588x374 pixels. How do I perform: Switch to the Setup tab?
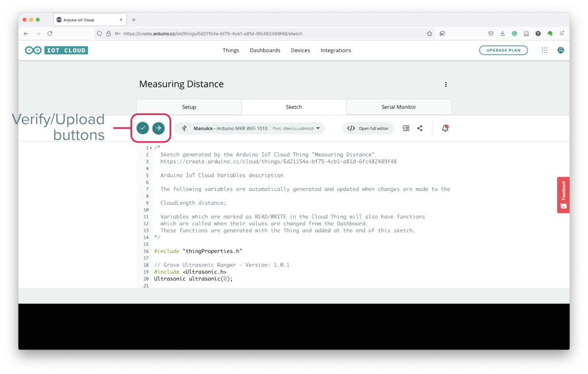tap(189, 107)
